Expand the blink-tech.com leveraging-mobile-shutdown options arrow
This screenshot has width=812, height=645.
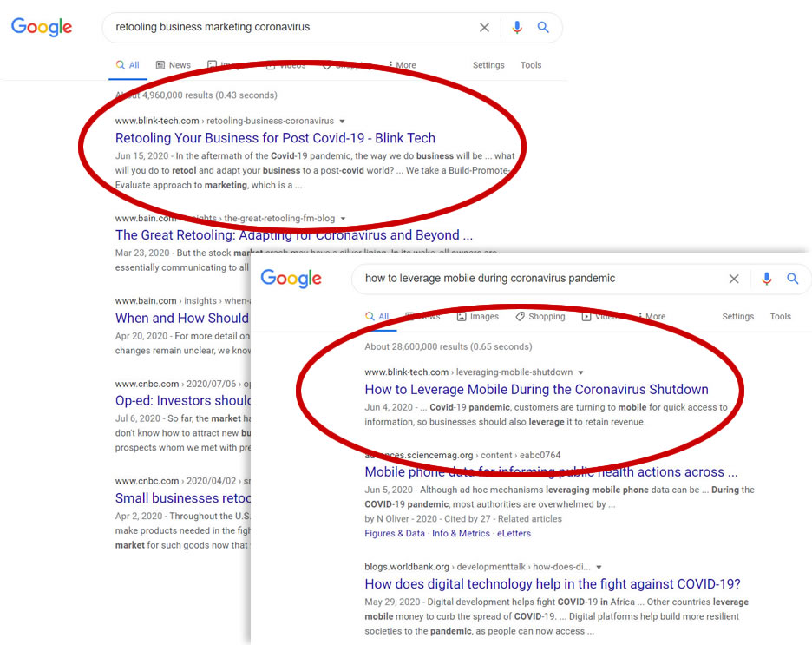[580, 372]
